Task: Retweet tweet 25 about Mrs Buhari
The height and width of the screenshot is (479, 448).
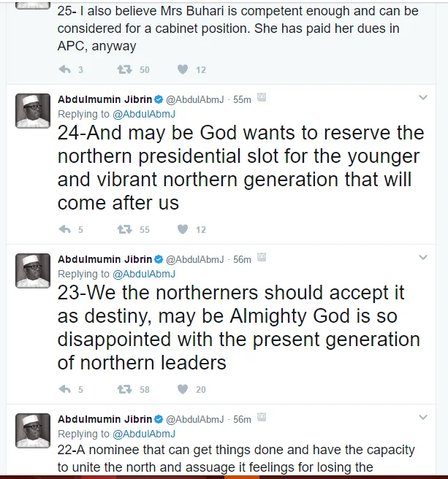Action: pyautogui.click(x=124, y=69)
